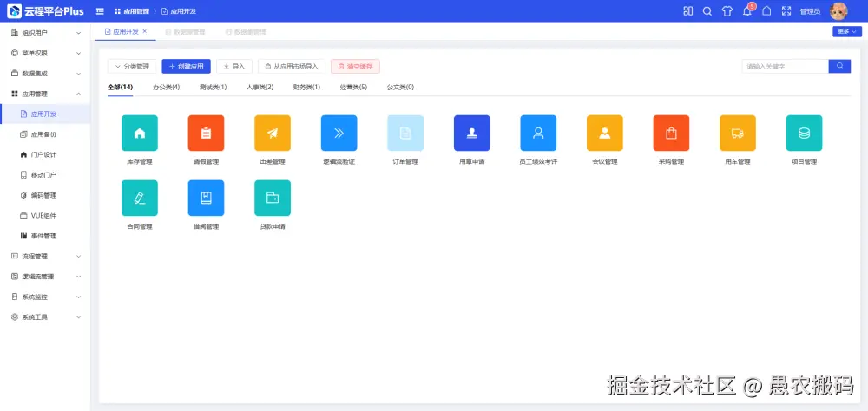The image size is (868, 411).
Task: Focus the 请输入关键字 search field
Action: point(785,67)
